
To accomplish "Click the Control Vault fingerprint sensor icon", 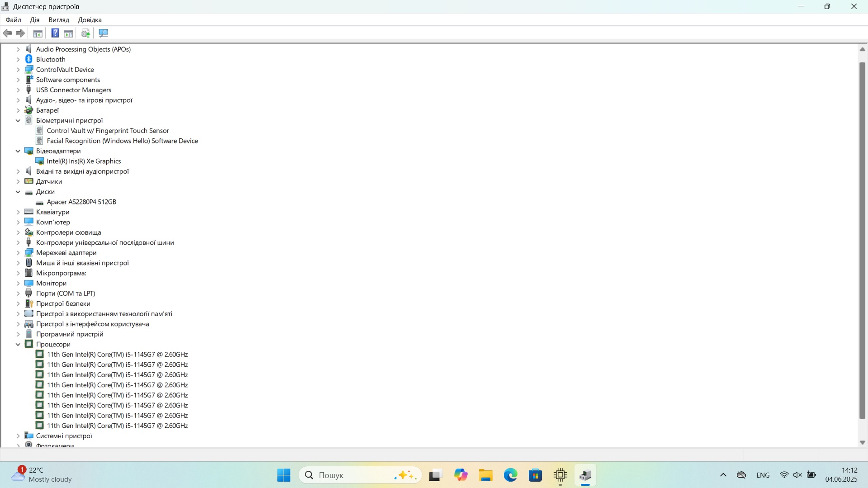I will (x=40, y=131).
